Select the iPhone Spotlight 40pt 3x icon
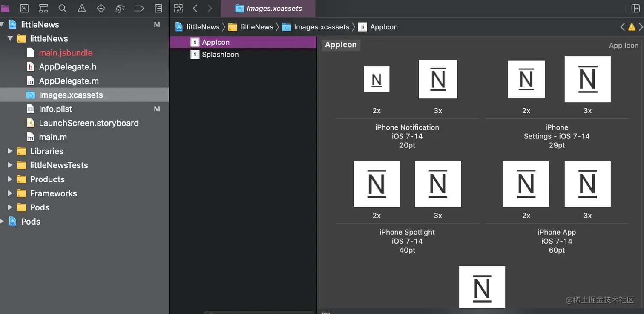 click(x=438, y=184)
